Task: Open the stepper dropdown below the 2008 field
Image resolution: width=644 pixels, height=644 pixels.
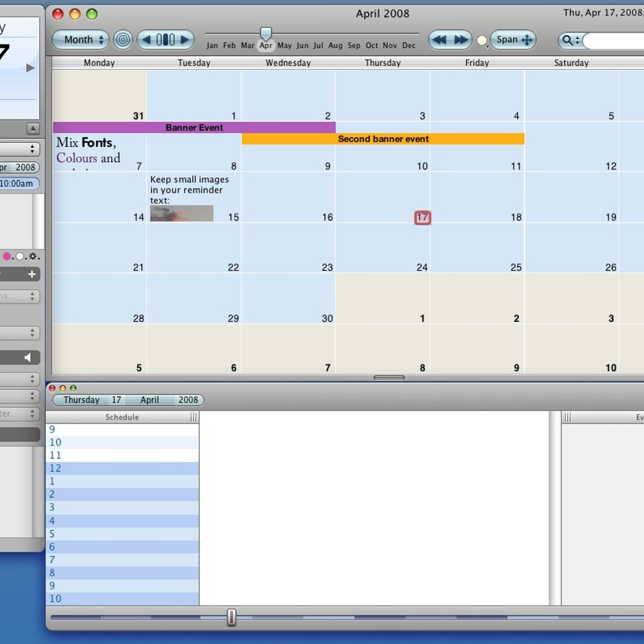Action: [32, 297]
